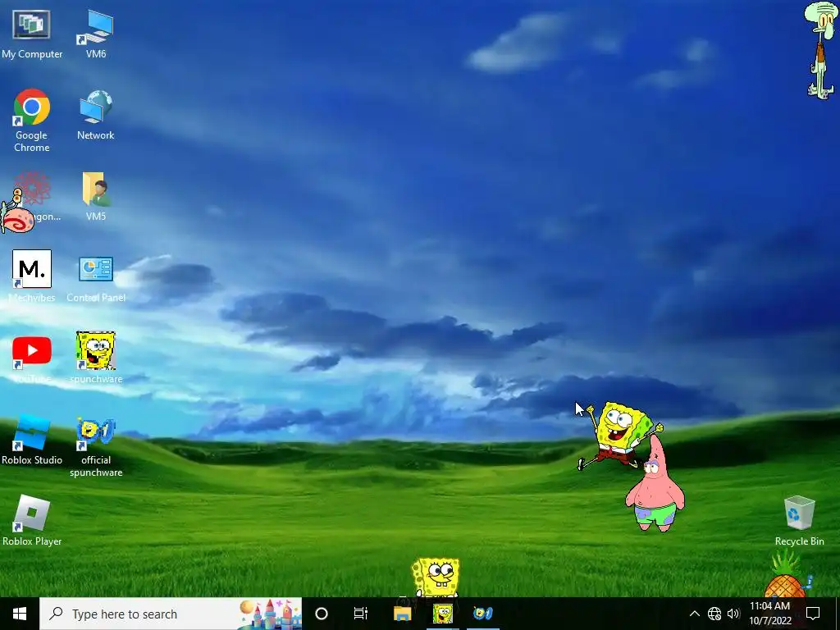This screenshot has height=630, width=840.
Task: Click SpongeBob peeking above the taskbar
Action: pos(436,577)
